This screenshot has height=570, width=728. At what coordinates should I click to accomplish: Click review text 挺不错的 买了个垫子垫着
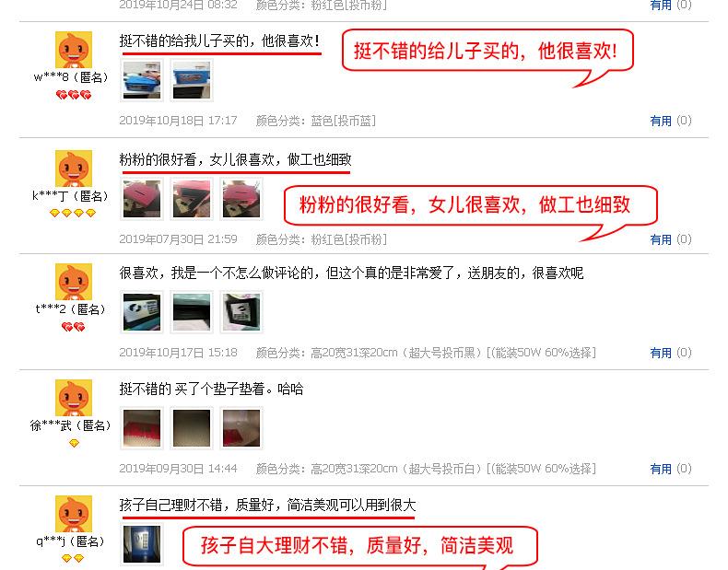point(211,389)
